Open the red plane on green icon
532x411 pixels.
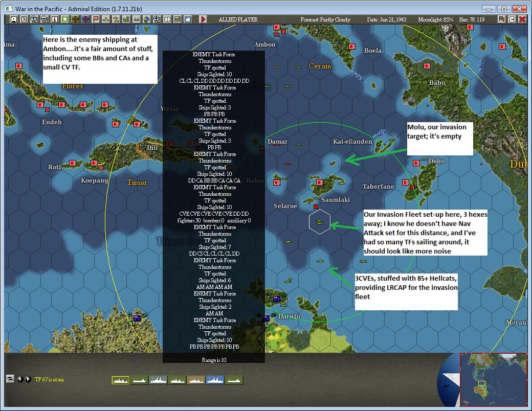[75, 19]
